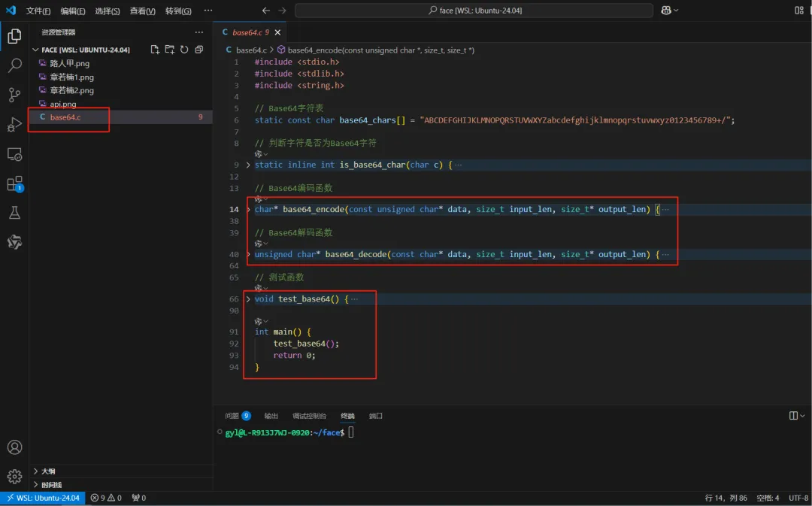812x506 pixels.
Task: Click the New File icon in explorer
Action: [155, 50]
